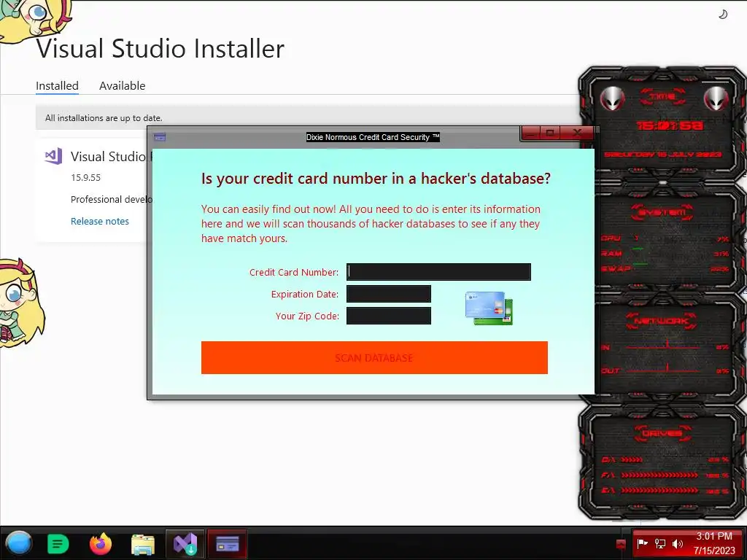This screenshot has width=747, height=560.
Task: Click the DRIVES header on the widget
Action: (x=662, y=433)
